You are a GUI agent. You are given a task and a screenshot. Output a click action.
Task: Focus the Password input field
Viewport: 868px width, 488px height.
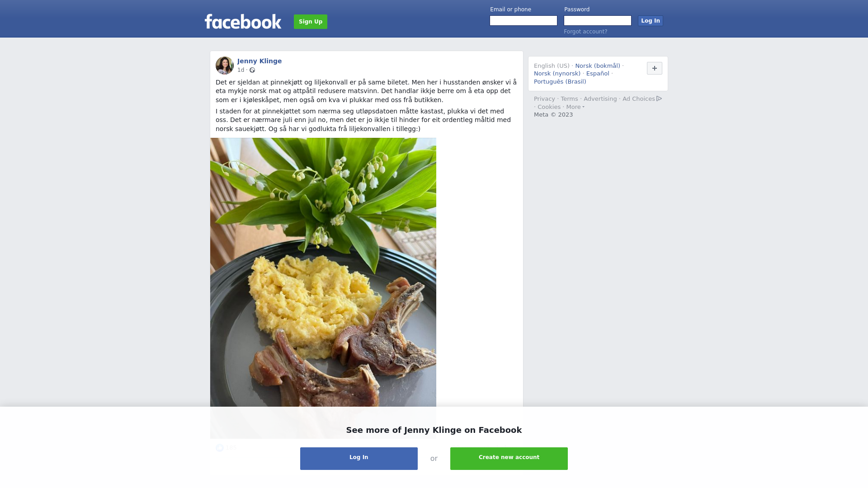(x=598, y=21)
